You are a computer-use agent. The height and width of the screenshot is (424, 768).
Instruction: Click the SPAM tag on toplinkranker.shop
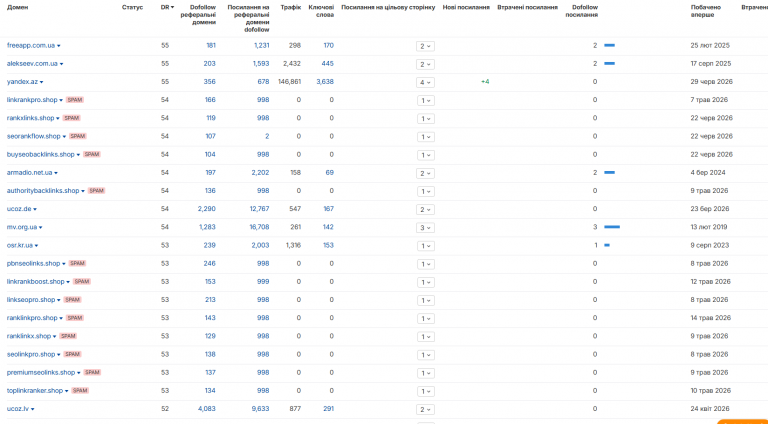80,390
